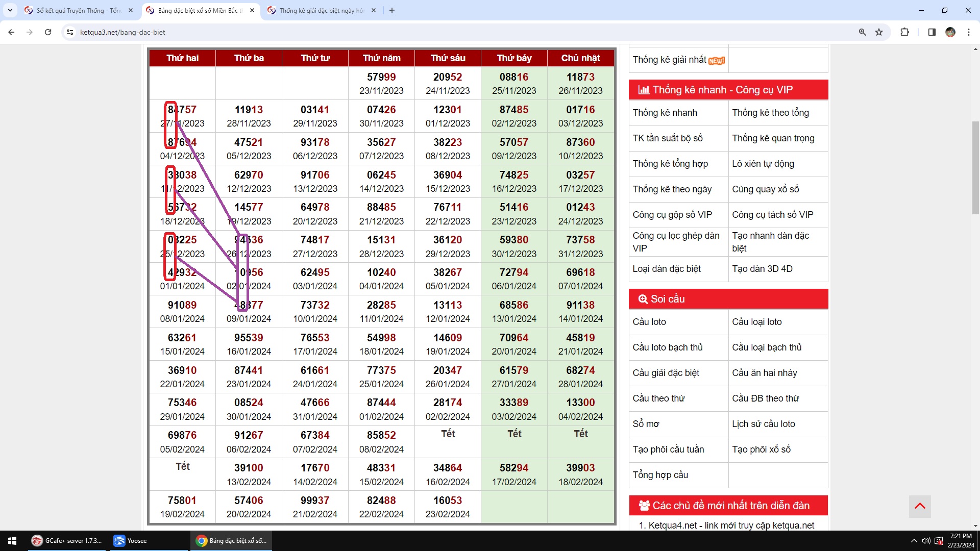Open the side panel icon

tap(932, 32)
